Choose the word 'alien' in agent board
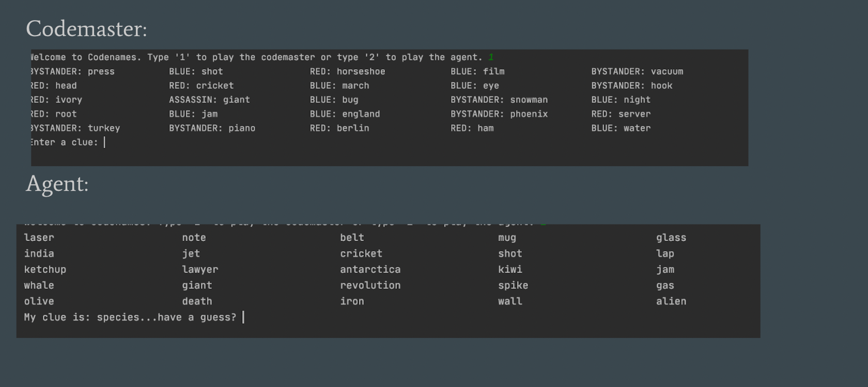This screenshot has width=868, height=387. 671,301
